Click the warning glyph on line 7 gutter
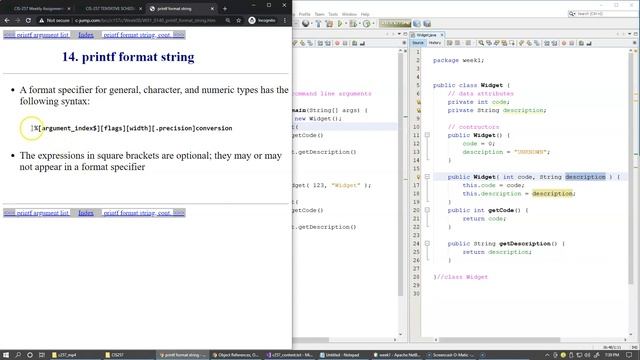The height and width of the screenshot is (360, 640). point(418,102)
